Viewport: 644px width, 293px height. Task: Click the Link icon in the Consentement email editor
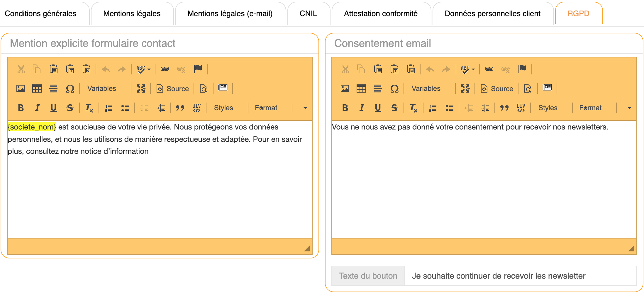click(x=489, y=69)
